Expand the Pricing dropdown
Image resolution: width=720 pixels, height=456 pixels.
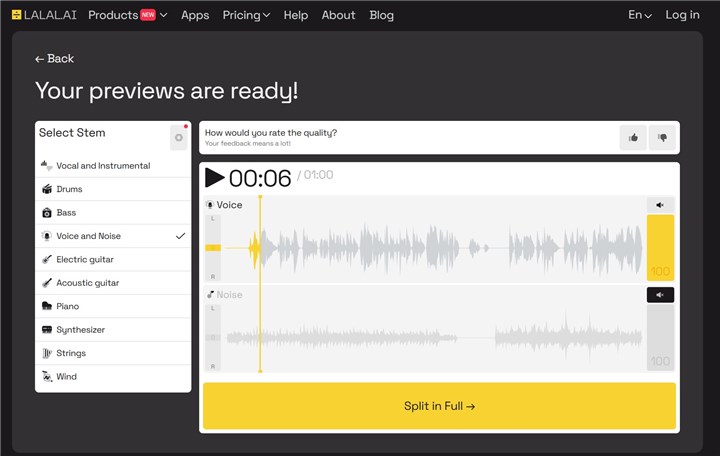click(246, 15)
